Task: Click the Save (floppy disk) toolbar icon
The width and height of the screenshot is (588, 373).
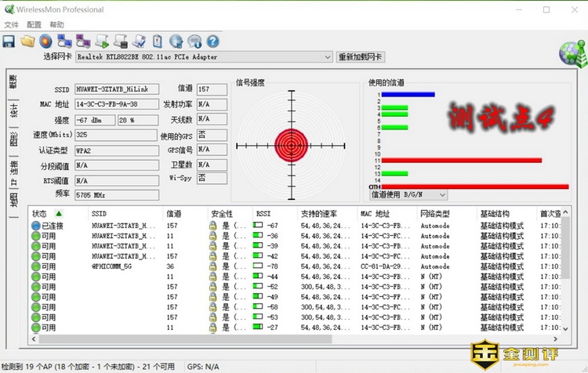Action: (x=9, y=41)
